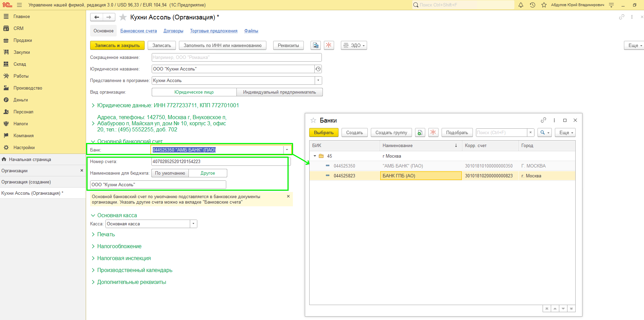Select Индивидуальный предприниматель organization type
This screenshot has width=644, height=320.
280,92
